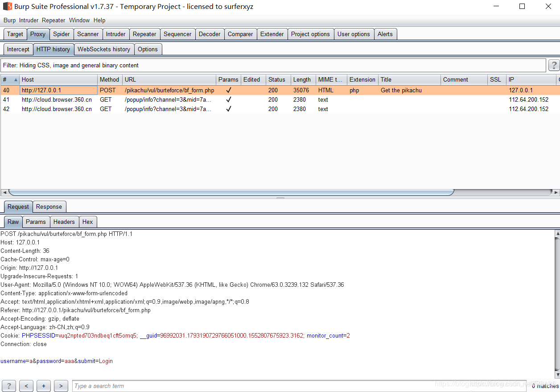Open the Decoder tab
The width and height of the screenshot is (560, 392).
tap(210, 34)
